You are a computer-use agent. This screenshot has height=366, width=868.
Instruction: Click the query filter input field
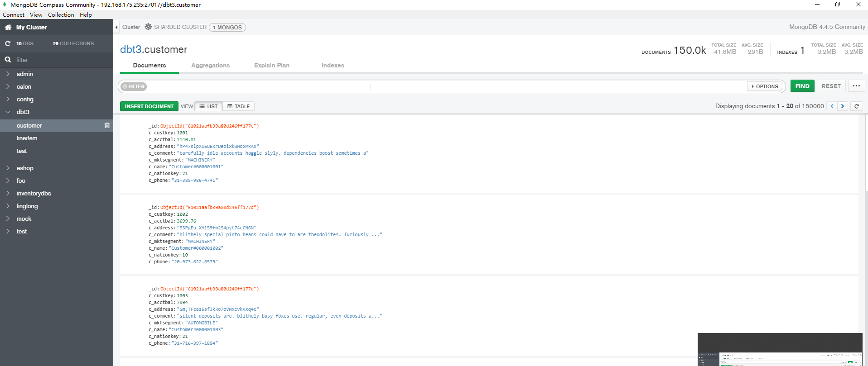point(446,86)
